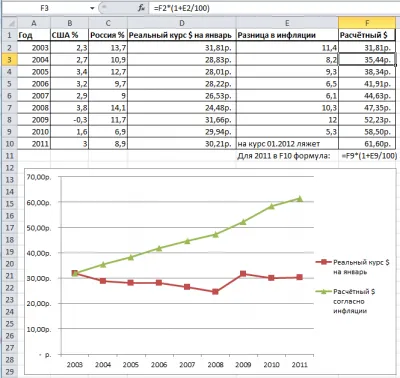Select column C header
400x378 pixels.
point(108,23)
